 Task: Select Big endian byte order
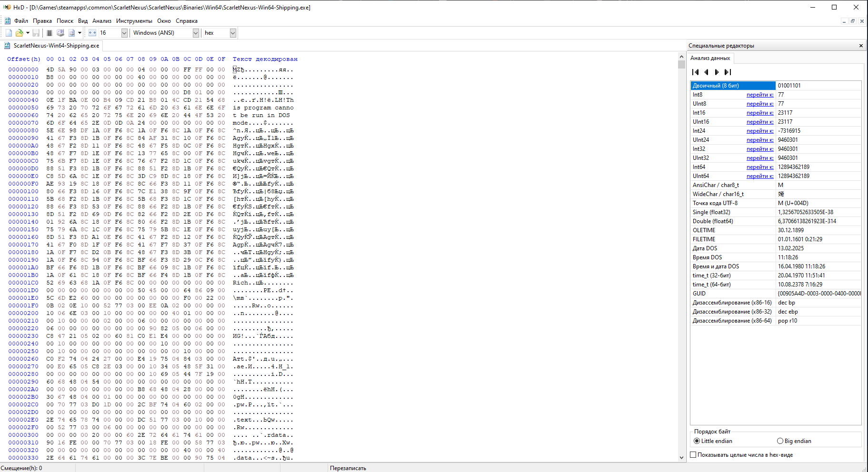(x=794, y=441)
